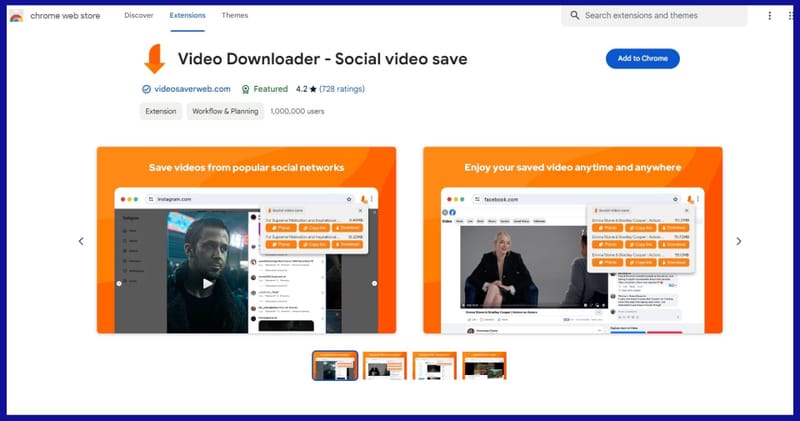
Task: Open the videosaverweb.com publisher link
Action: (193, 89)
